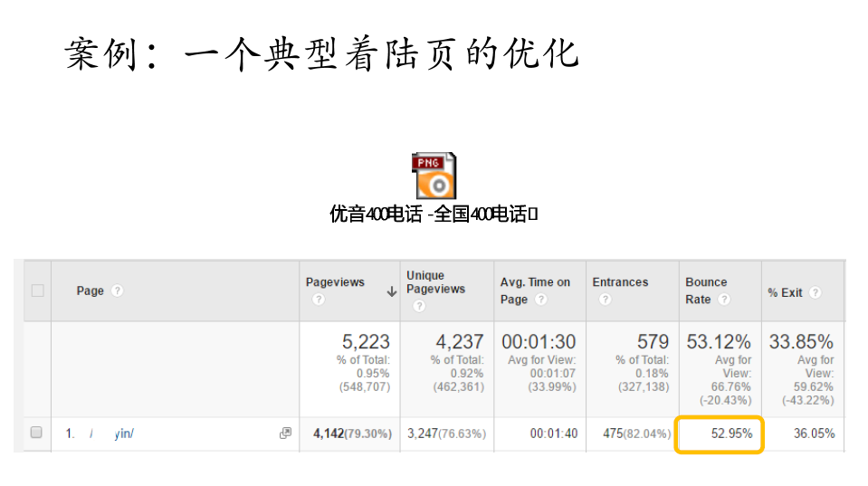
Task: Click the help icon beside Page header
Action: [x=117, y=291]
